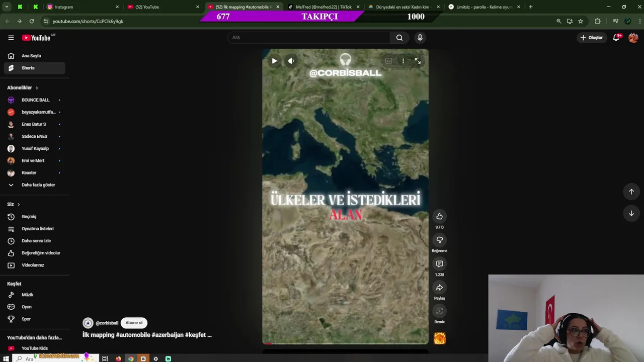Dislike the Short with thumbs down

(x=439, y=240)
